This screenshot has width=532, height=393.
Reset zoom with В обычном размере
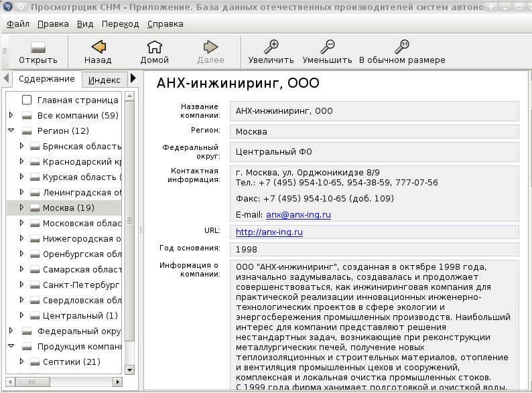402,47
